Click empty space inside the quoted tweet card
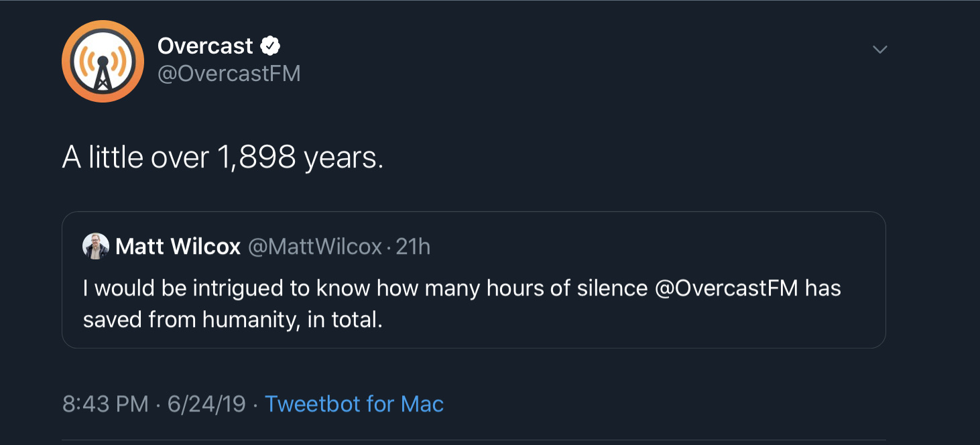 coord(637,320)
